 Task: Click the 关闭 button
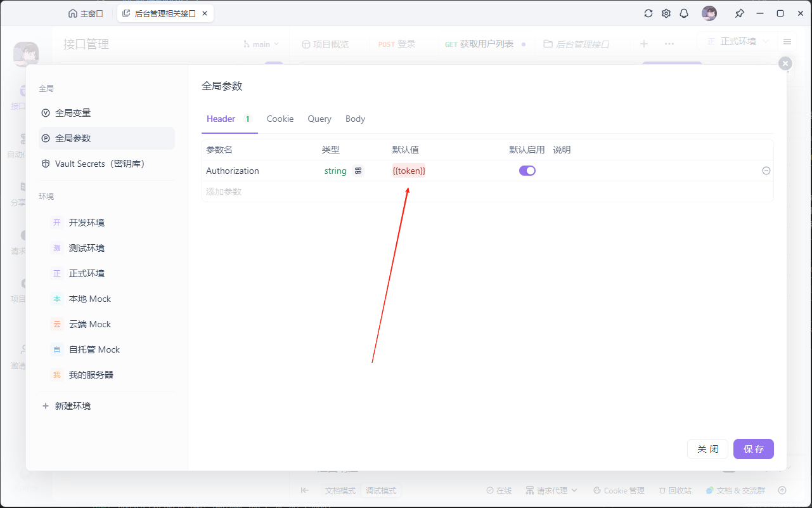tap(707, 449)
